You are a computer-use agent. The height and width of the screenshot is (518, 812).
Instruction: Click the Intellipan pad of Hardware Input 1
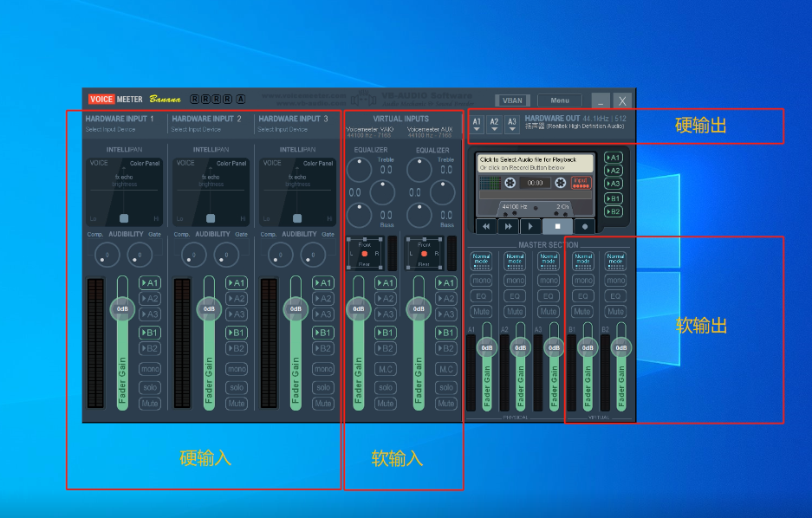coord(124,192)
